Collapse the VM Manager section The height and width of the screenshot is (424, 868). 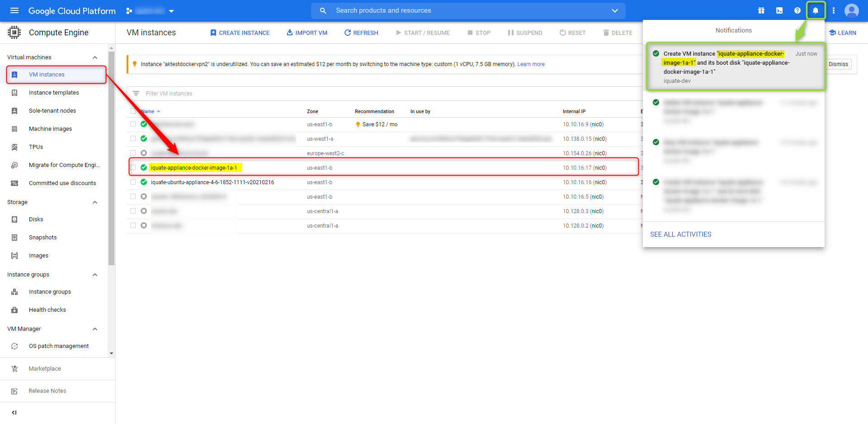point(95,329)
